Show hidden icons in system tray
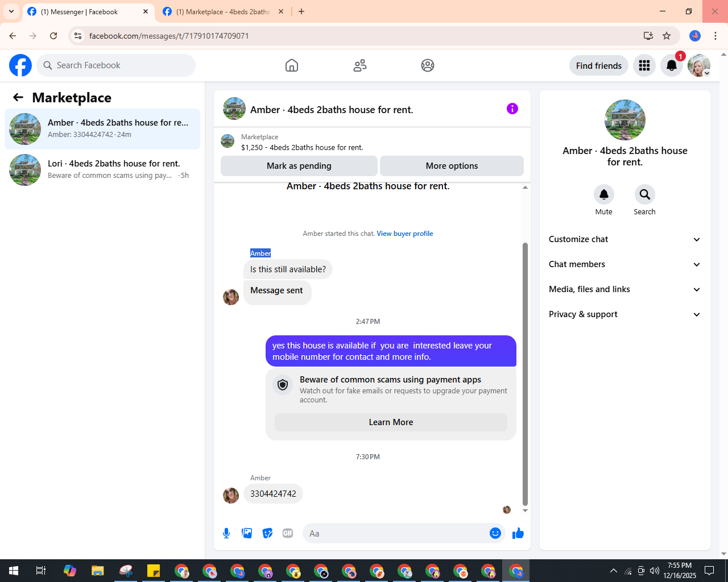 (x=613, y=571)
